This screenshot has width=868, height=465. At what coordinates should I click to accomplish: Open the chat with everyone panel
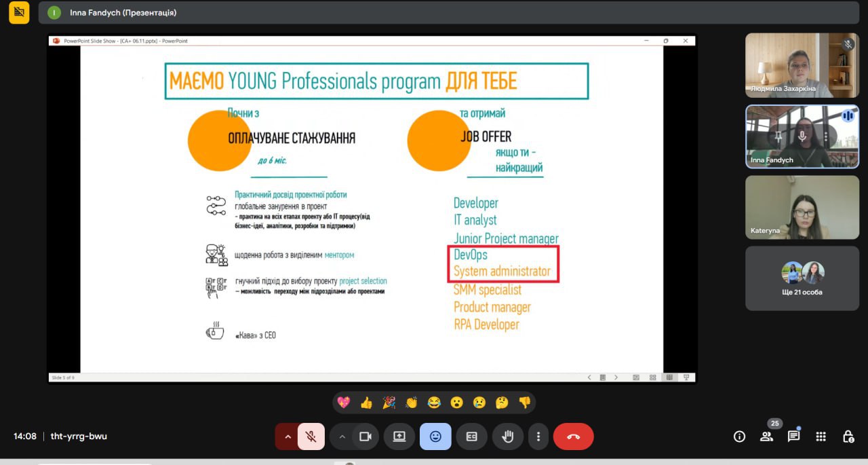tap(793, 436)
